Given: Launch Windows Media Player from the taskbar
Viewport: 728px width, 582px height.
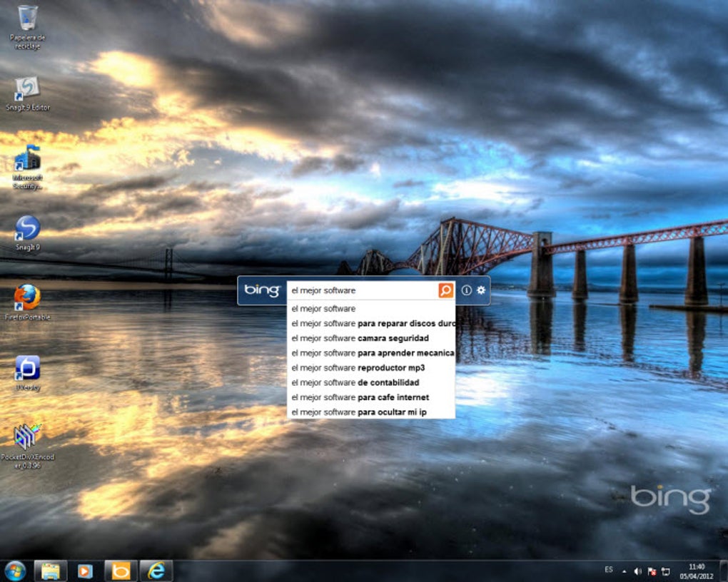Looking at the screenshot, I should coord(85,571).
